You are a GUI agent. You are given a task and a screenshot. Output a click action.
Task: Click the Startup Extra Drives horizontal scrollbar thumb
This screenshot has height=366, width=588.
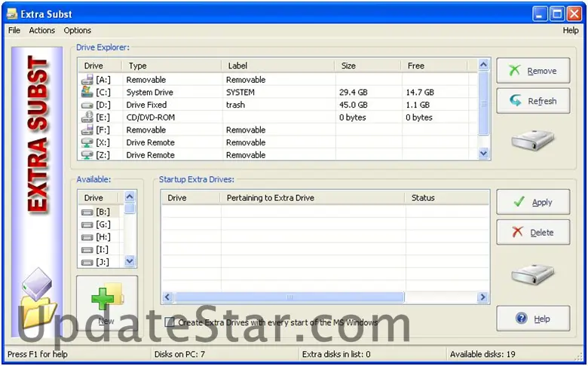[x=289, y=297]
